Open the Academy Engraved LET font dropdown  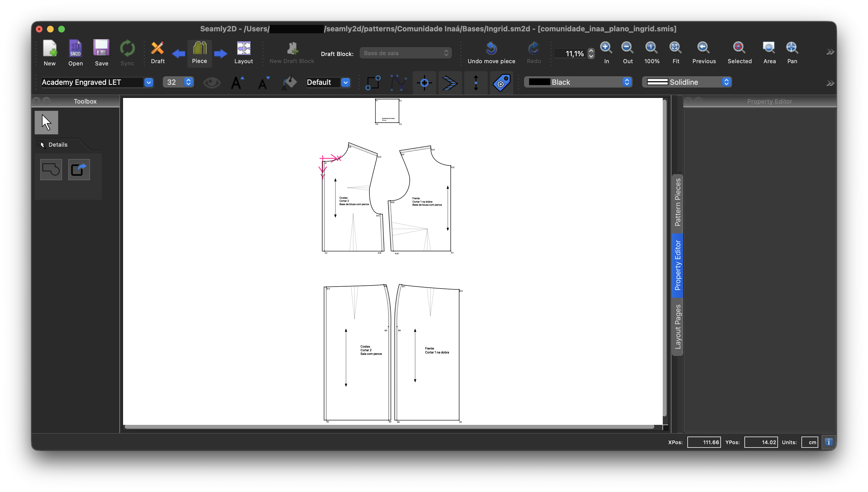coord(148,83)
